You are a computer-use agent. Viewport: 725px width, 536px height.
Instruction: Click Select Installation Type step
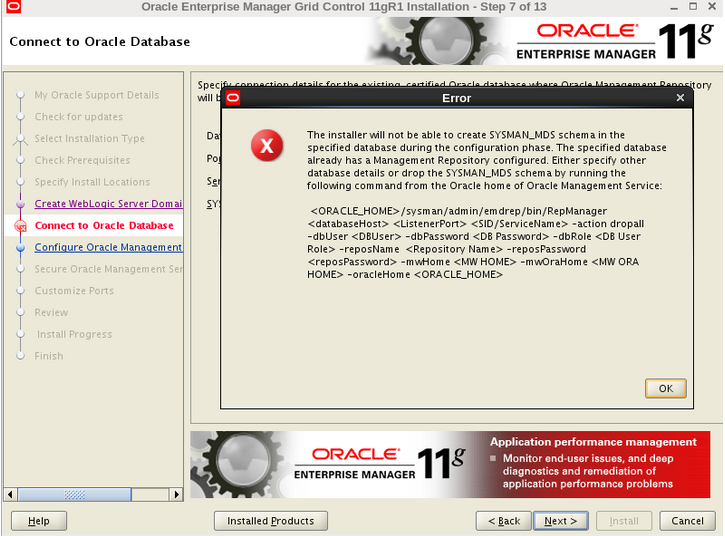[89, 138]
